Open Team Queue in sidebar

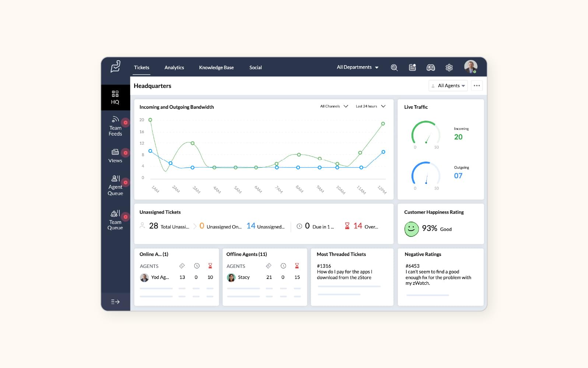pos(115,220)
